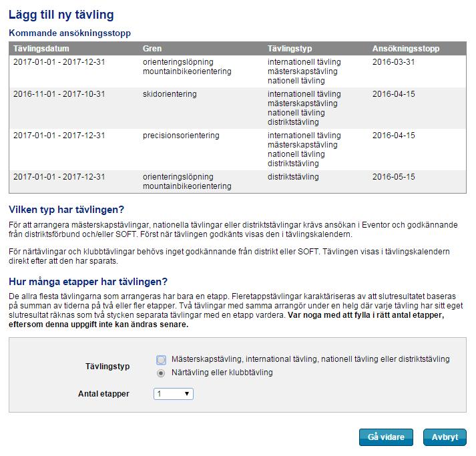This screenshot has height=456, width=476.
Task: Click deadline 2016-04-15 in precisionsorientering row
Action: (x=393, y=136)
